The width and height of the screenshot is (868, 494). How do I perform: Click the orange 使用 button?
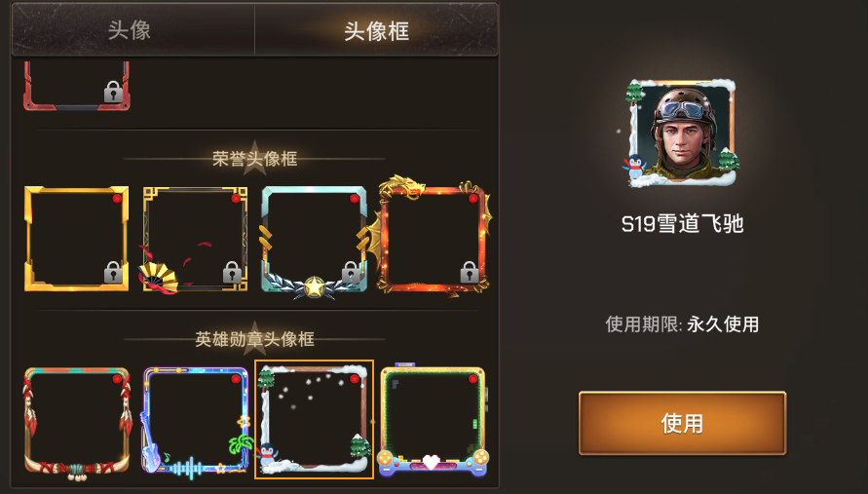pyautogui.click(x=682, y=424)
